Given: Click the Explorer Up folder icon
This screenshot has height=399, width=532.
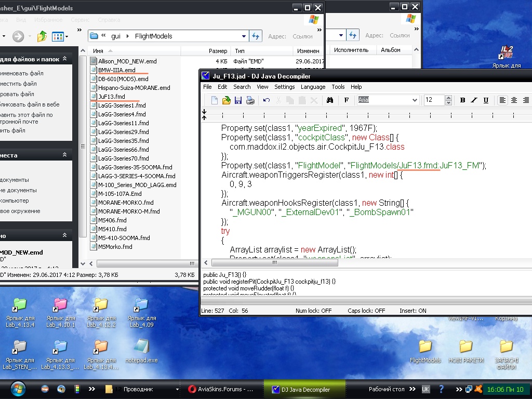Looking at the screenshot, I should tap(42, 36).
